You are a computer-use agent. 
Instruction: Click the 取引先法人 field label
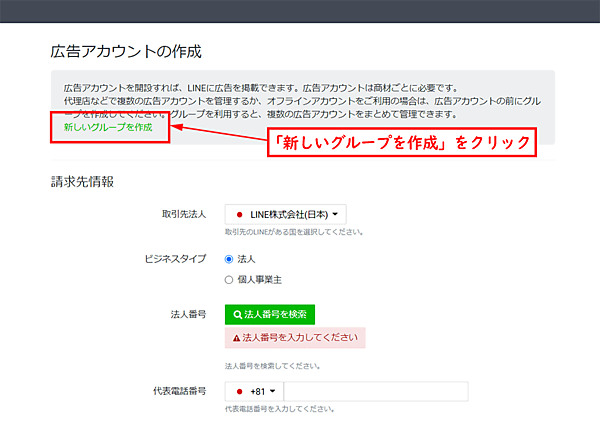point(183,214)
